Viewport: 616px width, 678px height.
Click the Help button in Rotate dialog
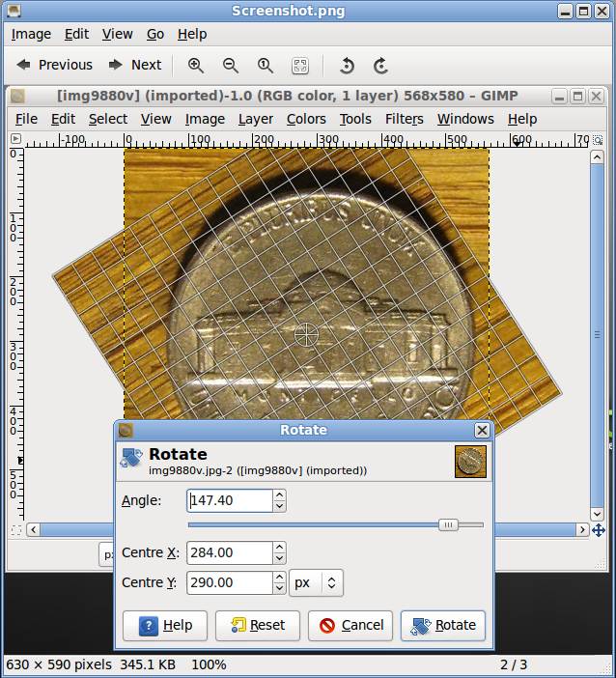pos(165,625)
